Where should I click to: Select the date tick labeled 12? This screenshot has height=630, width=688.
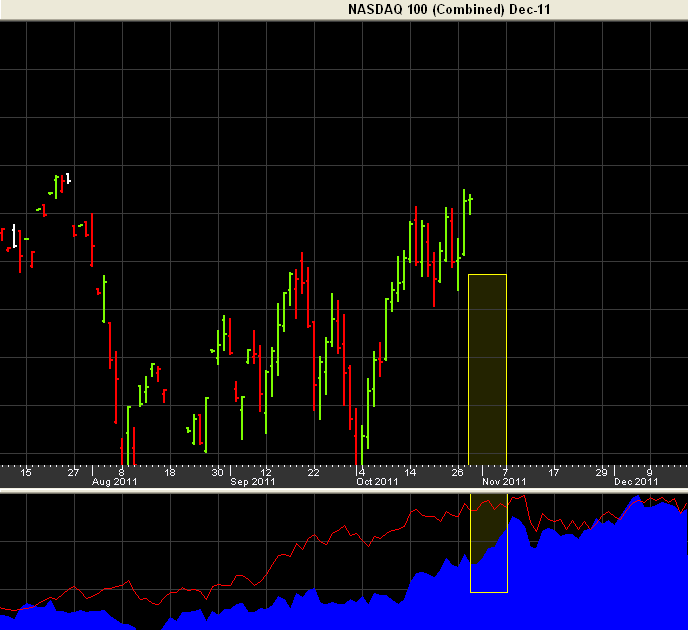pos(265,472)
